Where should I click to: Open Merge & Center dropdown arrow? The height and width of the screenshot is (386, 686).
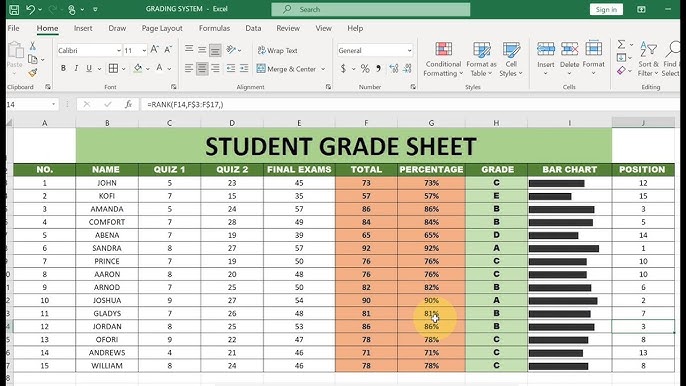pyautogui.click(x=323, y=69)
